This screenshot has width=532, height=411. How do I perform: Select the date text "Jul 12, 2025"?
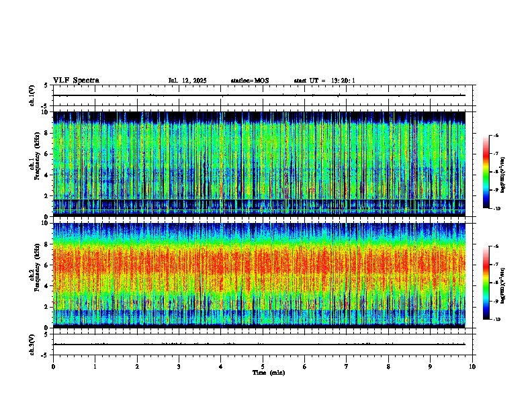coord(187,81)
